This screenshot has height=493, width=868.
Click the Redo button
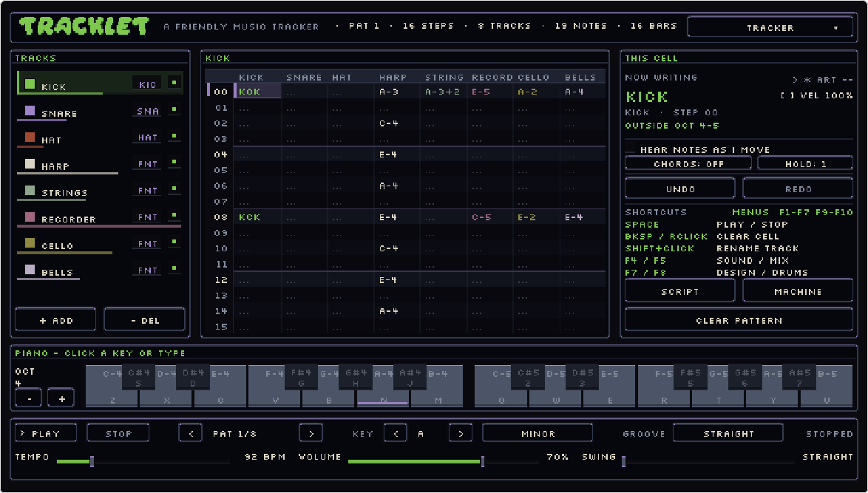(798, 188)
